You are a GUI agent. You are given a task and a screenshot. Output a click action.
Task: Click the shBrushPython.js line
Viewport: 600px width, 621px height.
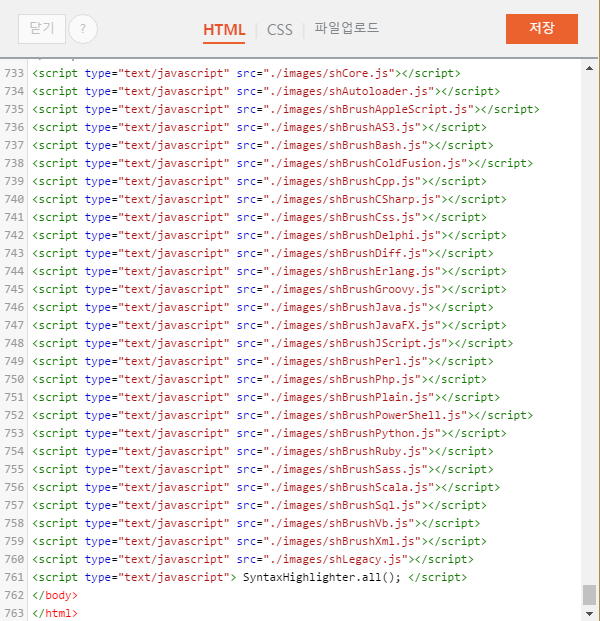269,434
